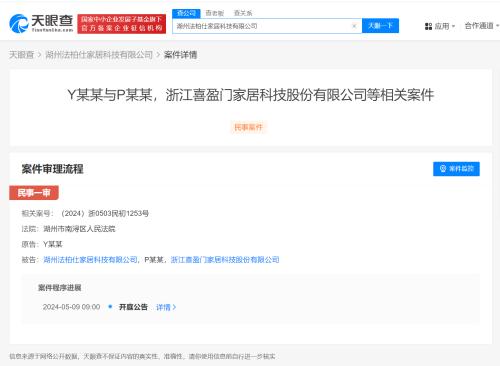The image size is (500, 366).
Task: Click the 案件详情 breadcrumb text
Action: (180, 55)
